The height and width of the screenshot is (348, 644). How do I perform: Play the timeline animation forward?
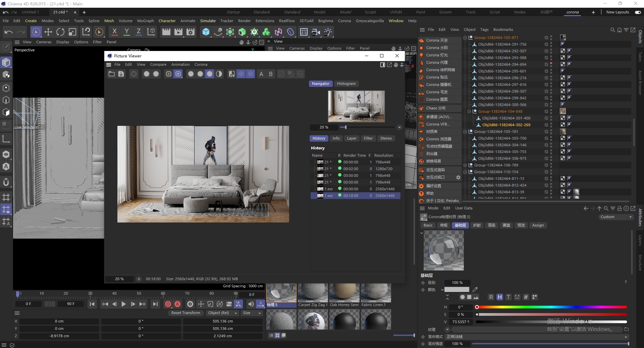click(x=123, y=304)
